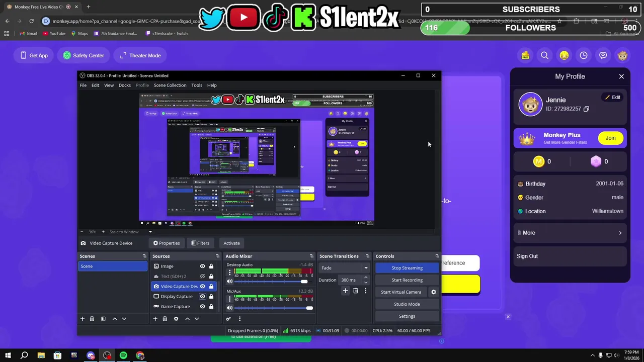Viewport: 644px width, 362px height.
Task: Open Spotify from the taskbar
Action: (x=123, y=355)
